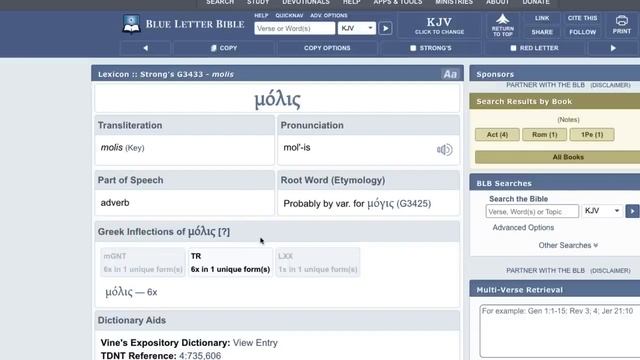Open the Copy Options menu
This screenshot has height=360, width=640.
327,48
